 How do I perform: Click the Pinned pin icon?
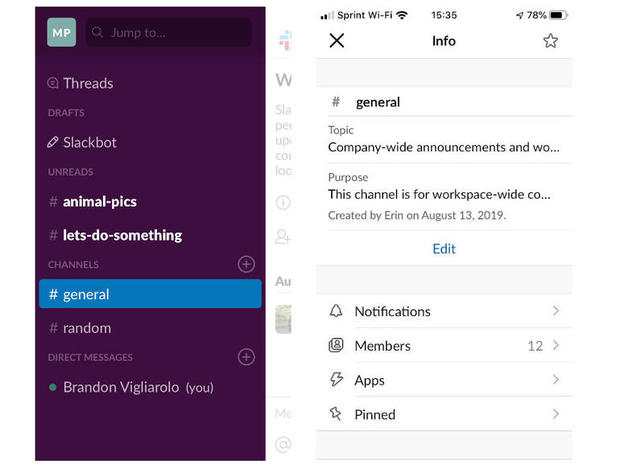336,414
